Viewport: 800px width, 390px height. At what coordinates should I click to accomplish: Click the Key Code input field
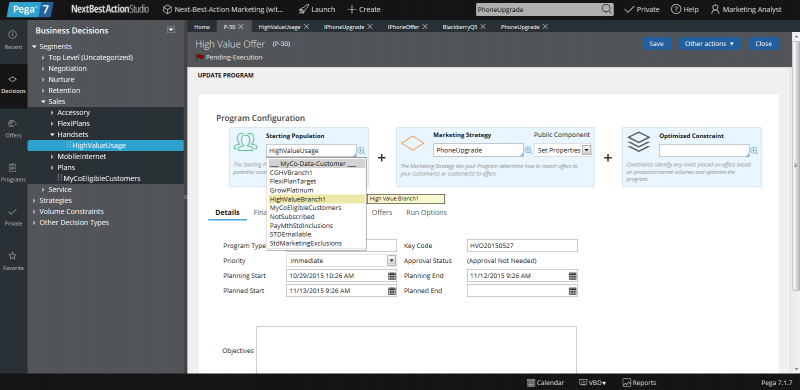[x=522, y=246]
